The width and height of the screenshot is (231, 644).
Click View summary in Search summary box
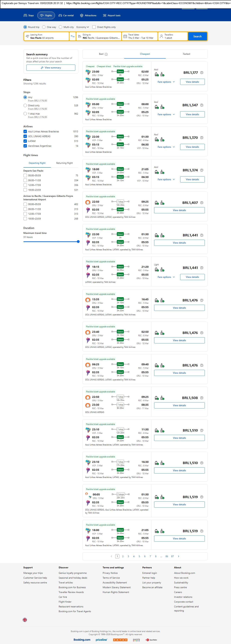tap(51, 68)
